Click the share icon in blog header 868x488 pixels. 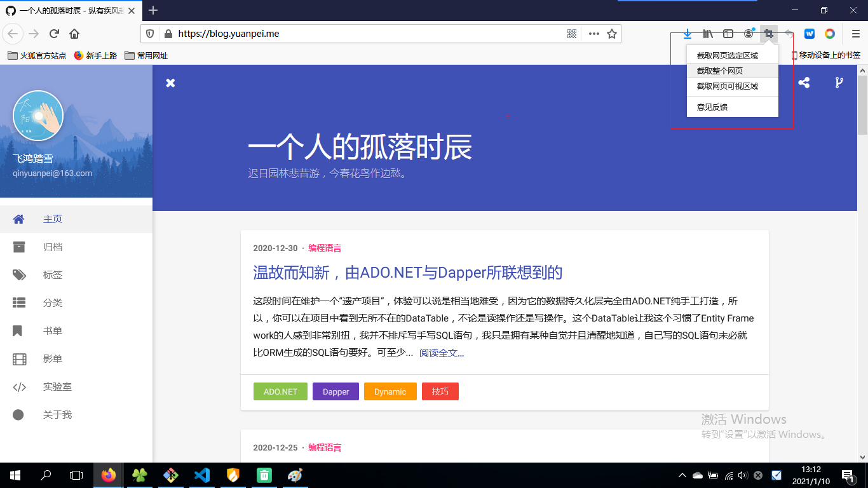coord(804,83)
